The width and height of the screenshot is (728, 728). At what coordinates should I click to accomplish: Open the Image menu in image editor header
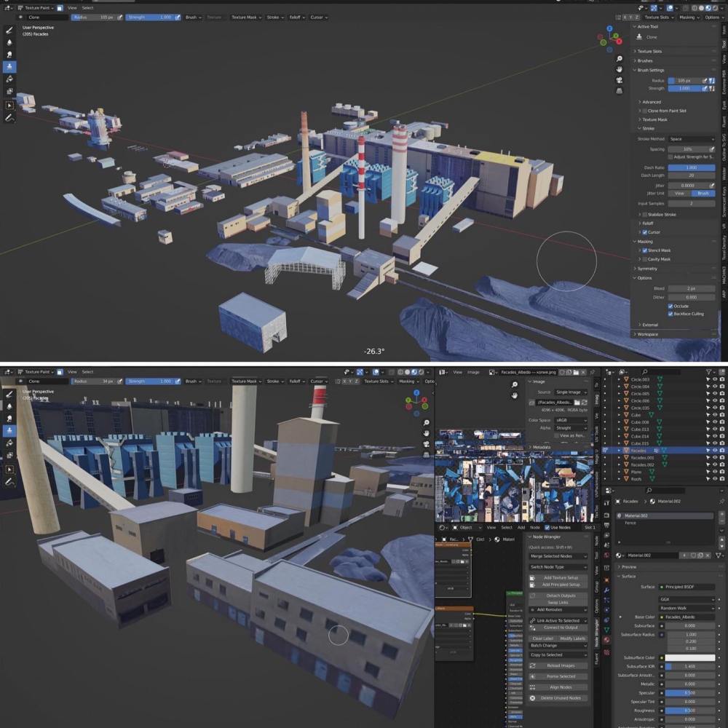[473, 372]
